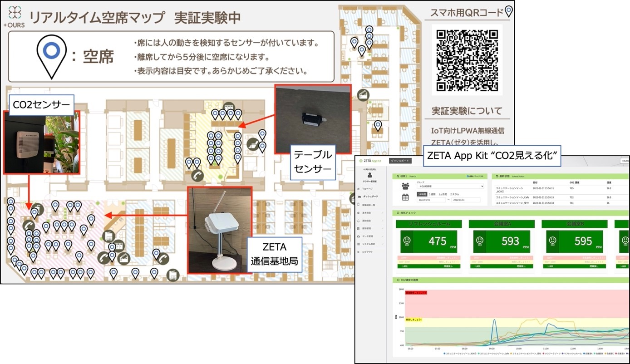Screen dimensions: 630x364
Task: Open Topページ in the dashboard sidebar
Action: [x=367, y=189]
